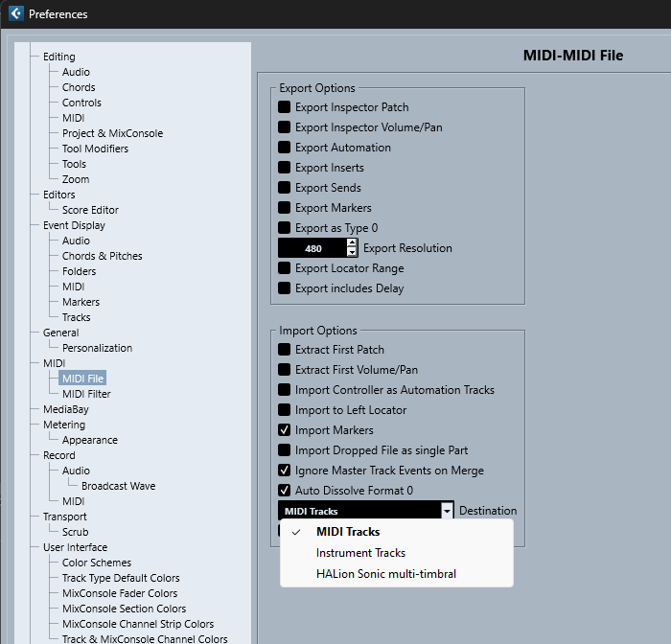
Task: Select Instrument Tracks in destination menu
Action: click(x=396, y=553)
